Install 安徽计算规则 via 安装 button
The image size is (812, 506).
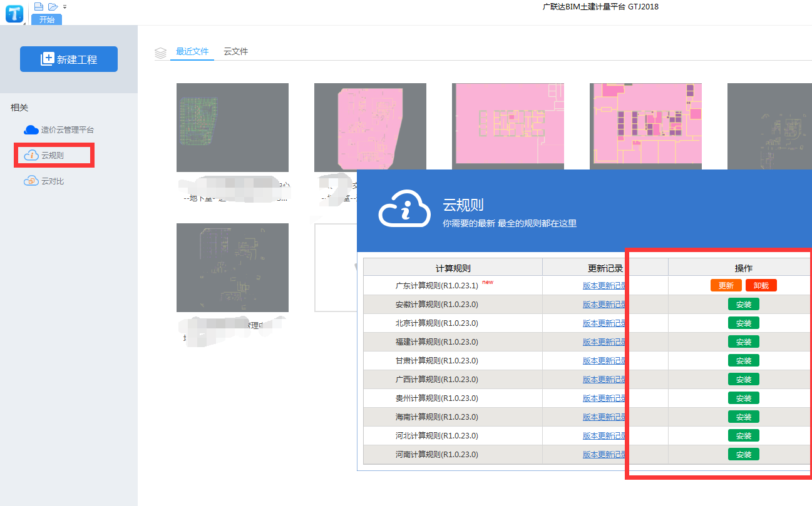pos(744,304)
